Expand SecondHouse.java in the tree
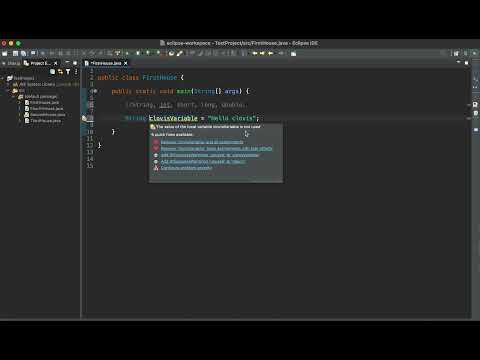 coord(19,115)
